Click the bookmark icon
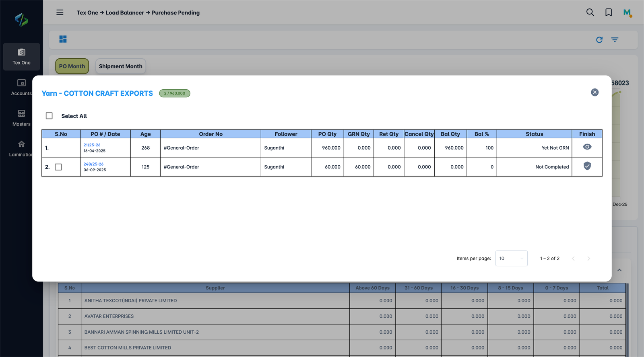 [x=609, y=12]
